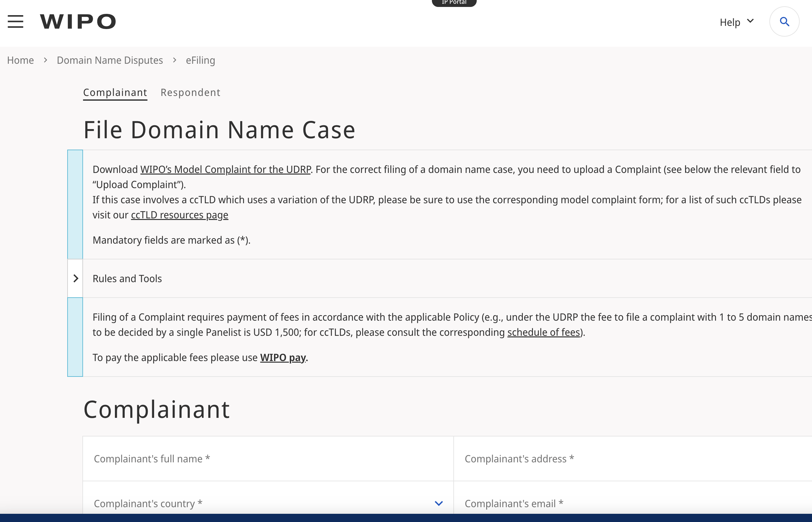Focus the Complainant's full name field
This screenshot has width=812, height=522.
(x=268, y=459)
